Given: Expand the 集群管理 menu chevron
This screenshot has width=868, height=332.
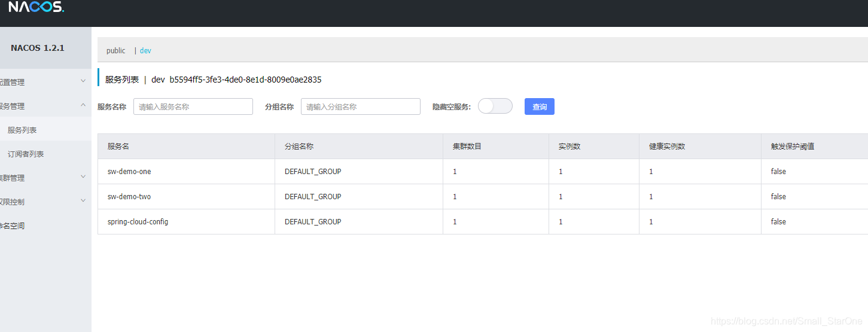Looking at the screenshot, I should (x=83, y=176).
